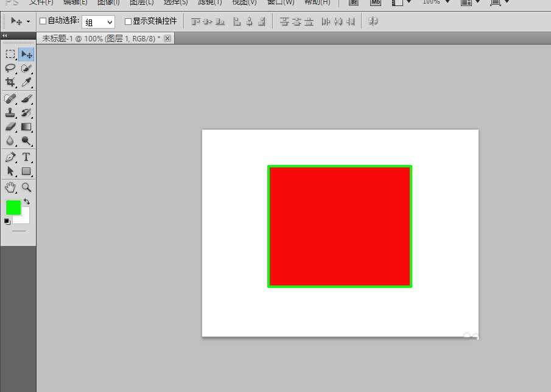
Task: Select the Clone Stamp tool
Action: point(10,113)
